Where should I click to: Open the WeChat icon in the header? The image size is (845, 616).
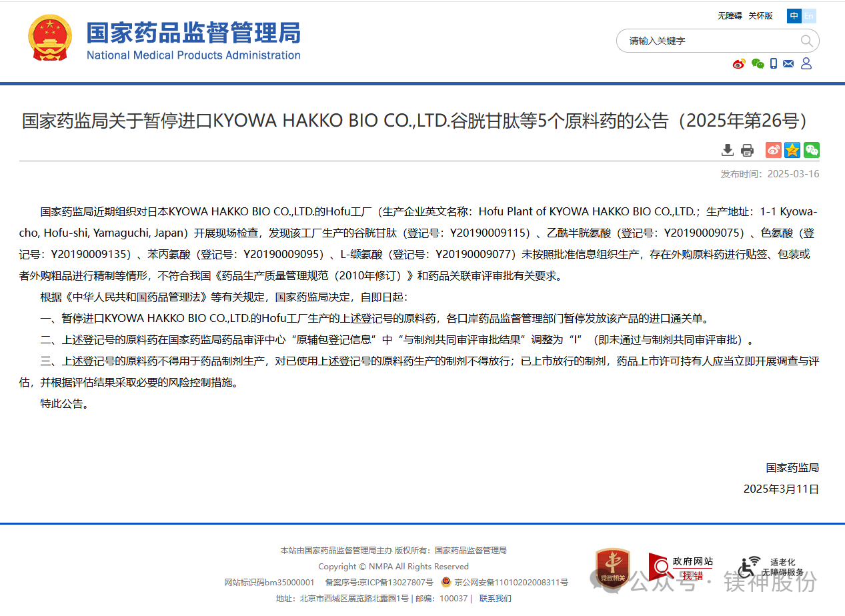click(757, 64)
